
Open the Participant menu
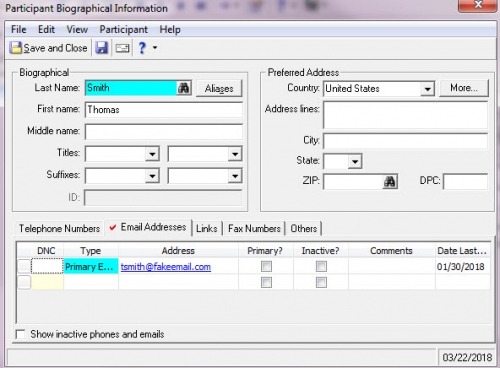pos(124,29)
